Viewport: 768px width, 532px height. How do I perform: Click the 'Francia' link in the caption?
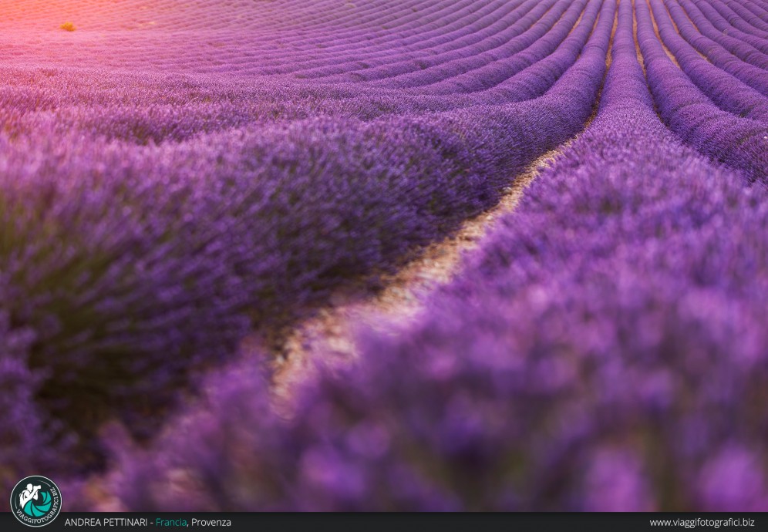coord(171,523)
